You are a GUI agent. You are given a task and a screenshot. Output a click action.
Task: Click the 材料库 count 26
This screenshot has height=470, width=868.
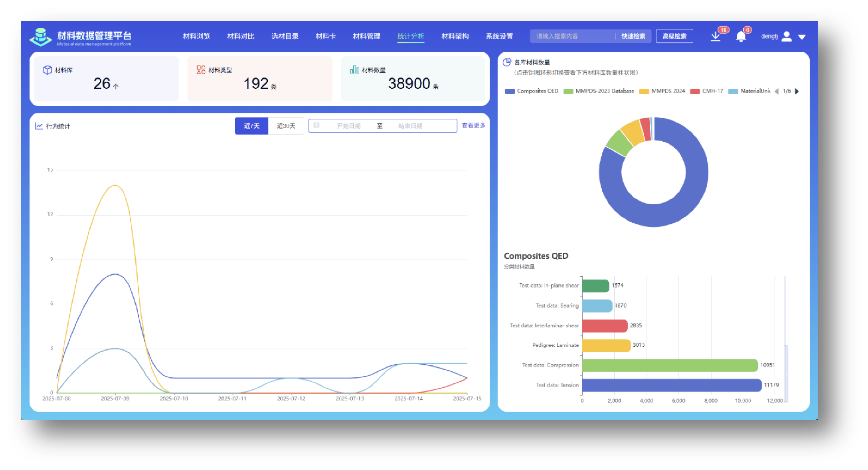102,84
